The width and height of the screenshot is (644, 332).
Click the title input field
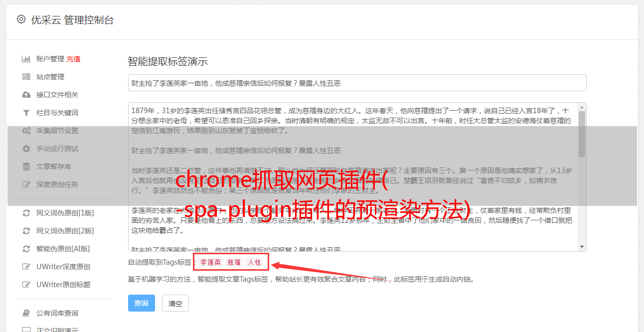coord(357,83)
